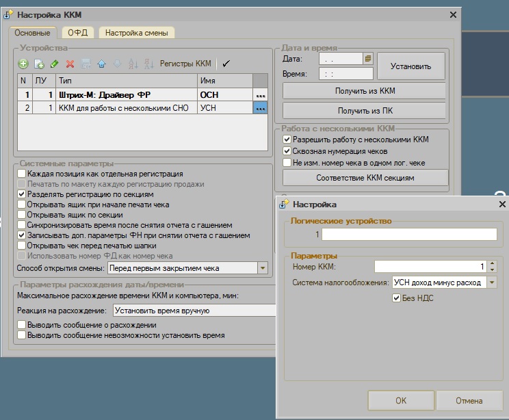The height and width of the screenshot is (420, 509).
Task: Enable Каждая позиция как отдельная регистрация
Action: pyautogui.click(x=22, y=174)
